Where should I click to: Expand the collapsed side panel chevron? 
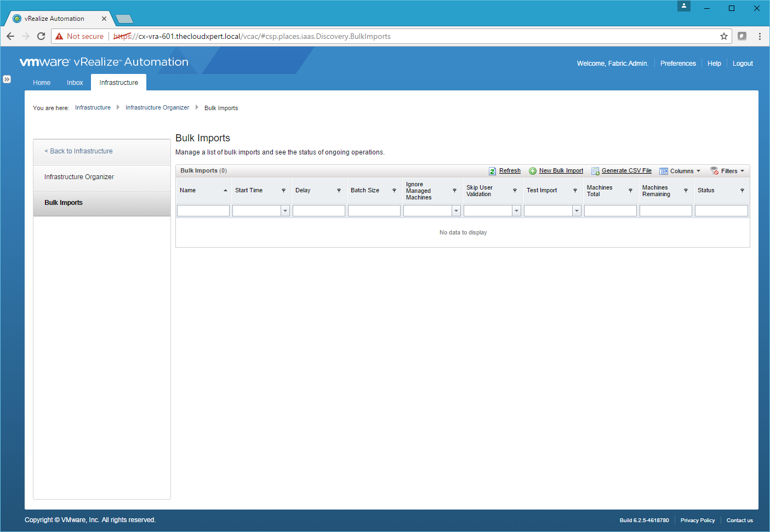click(7, 79)
